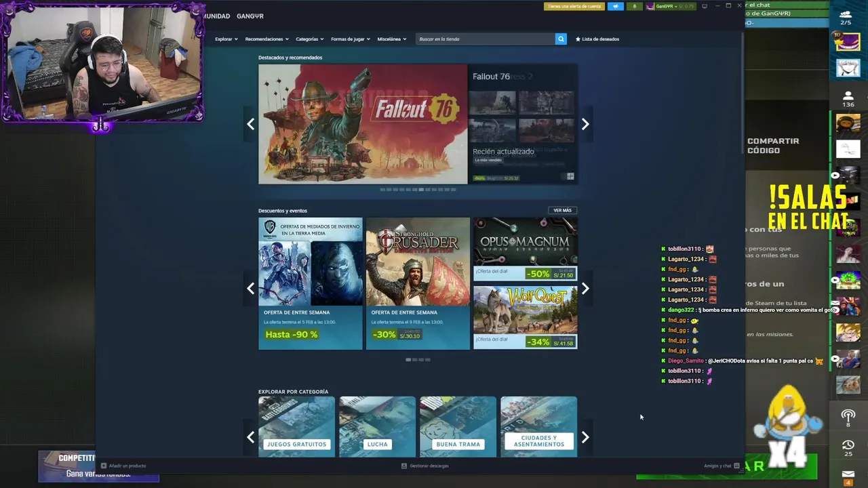Expand the Miscelánea menu
Image resolution: width=868 pixels, height=488 pixels.
[x=391, y=39]
